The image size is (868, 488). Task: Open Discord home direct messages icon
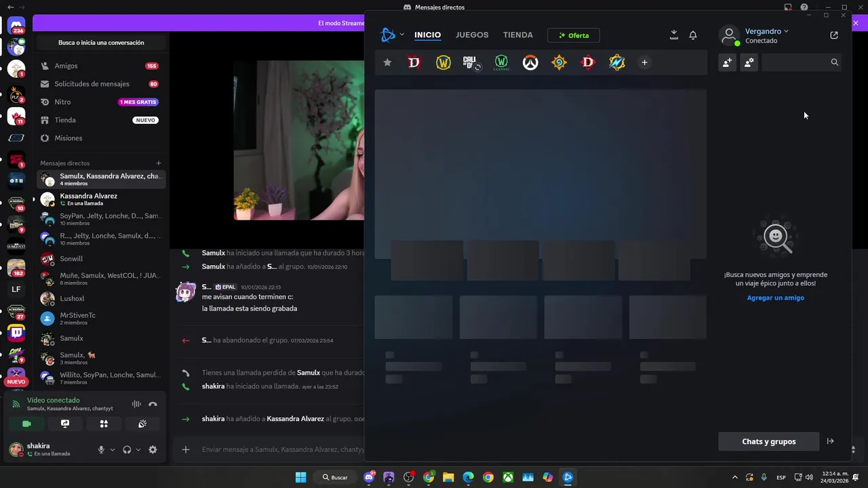pyautogui.click(x=17, y=26)
